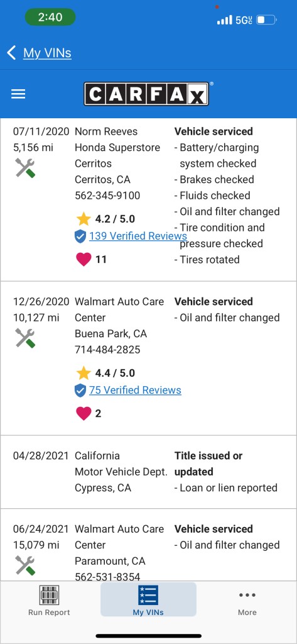Viewport: 297px width, 644px height.
Task: Tap the wrench icon for the 12/26/2020 service
Action: click(25, 338)
